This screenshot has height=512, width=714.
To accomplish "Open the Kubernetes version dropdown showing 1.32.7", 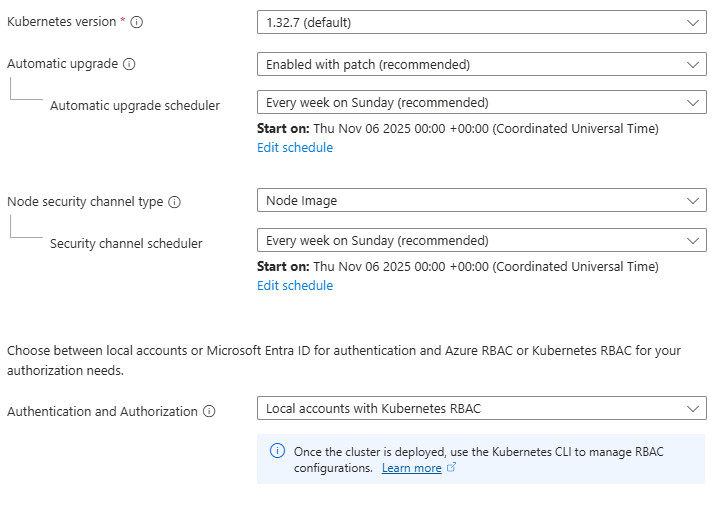I will (481, 22).
